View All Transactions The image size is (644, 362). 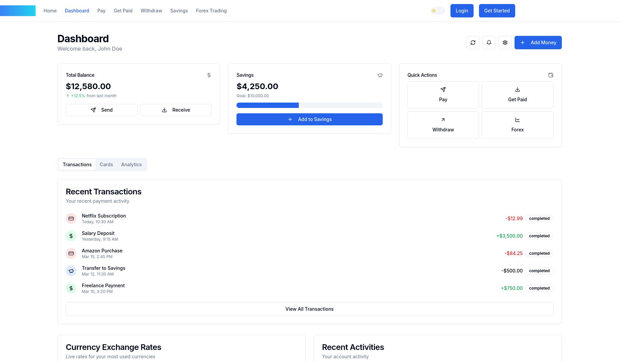pyautogui.click(x=309, y=309)
